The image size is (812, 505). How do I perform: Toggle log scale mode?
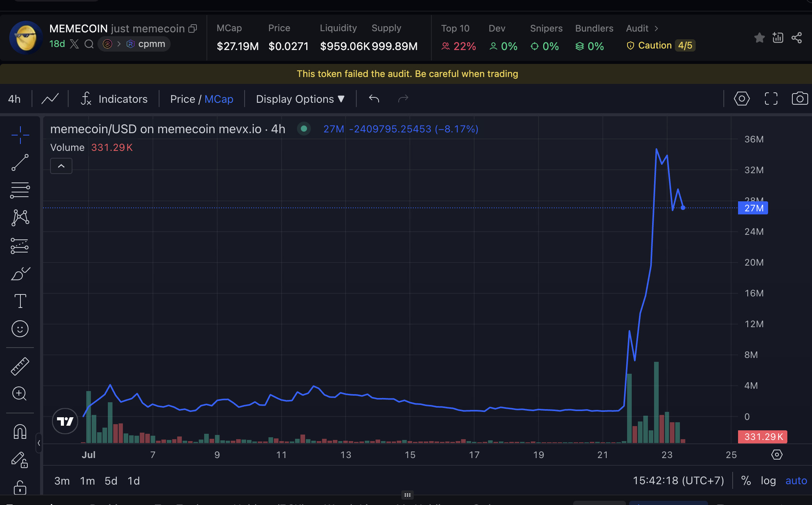pos(768,480)
